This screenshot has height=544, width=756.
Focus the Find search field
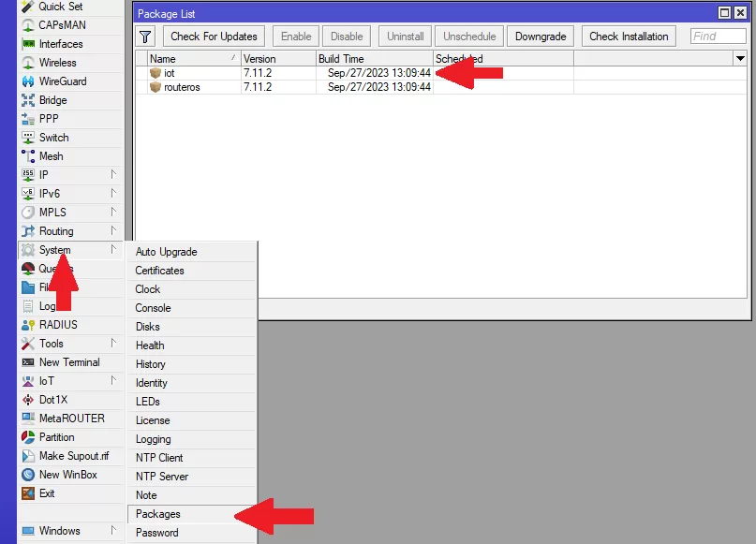718,37
